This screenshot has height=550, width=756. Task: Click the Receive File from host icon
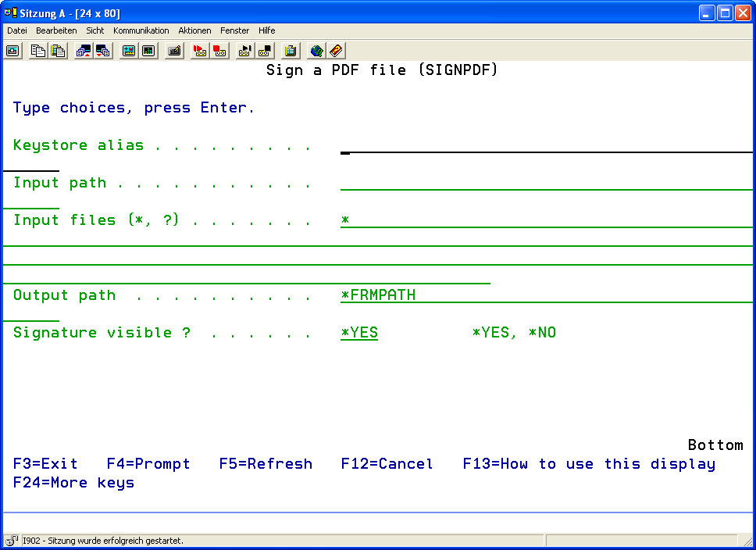click(x=103, y=51)
